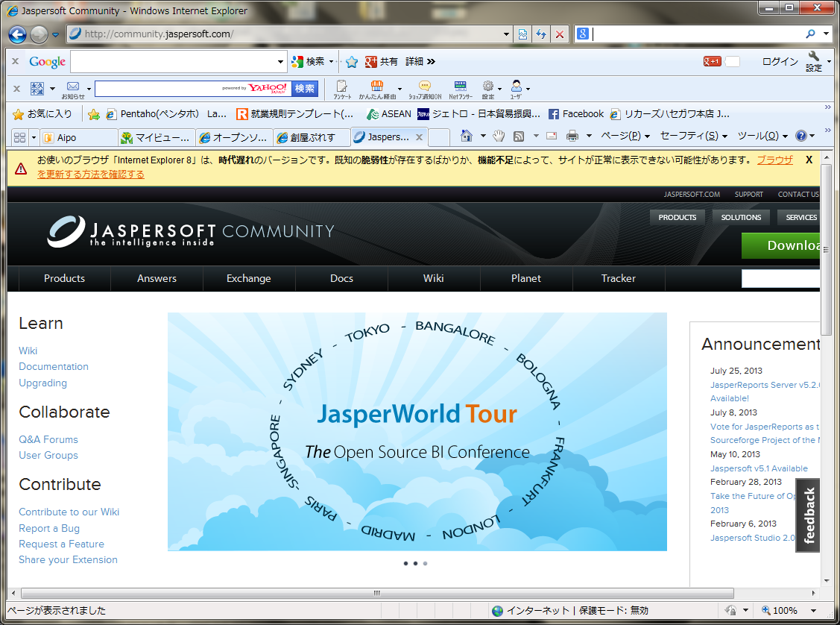Open the Products navigation item
Screen dimensions: 840x625
point(64,279)
